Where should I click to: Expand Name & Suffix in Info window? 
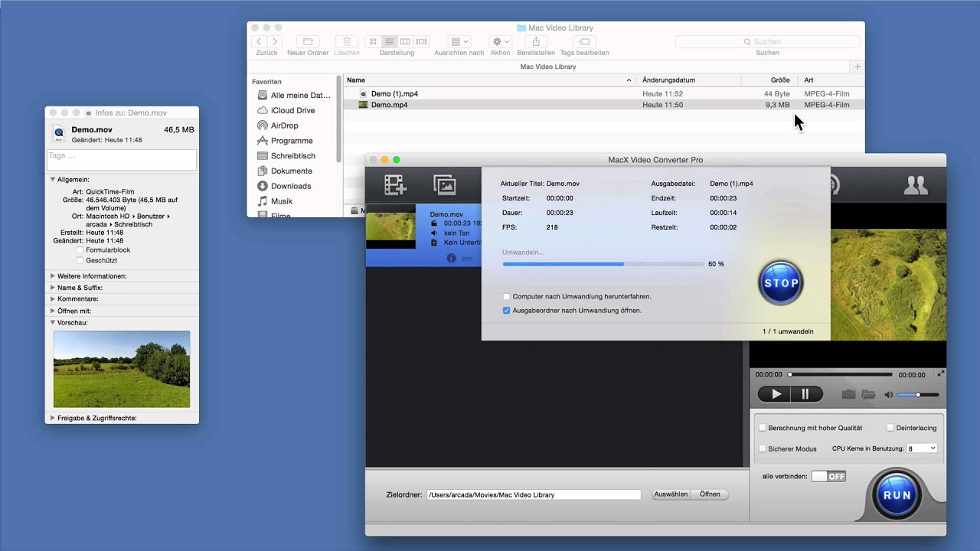point(53,288)
